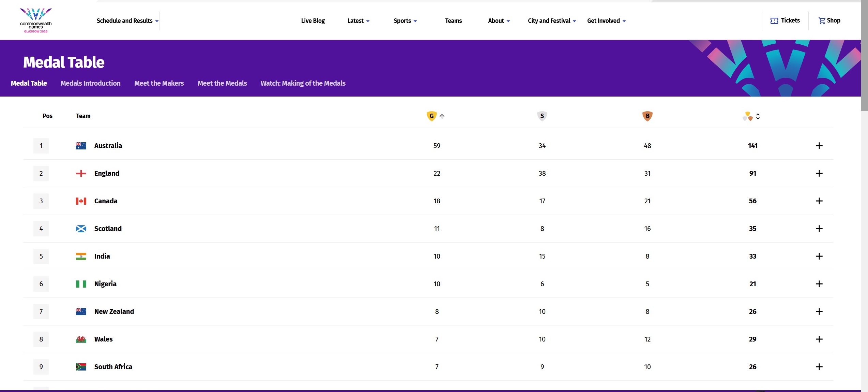Click the page vertical scrollbar thumb
868x392 pixels.
tap(864, 55)
